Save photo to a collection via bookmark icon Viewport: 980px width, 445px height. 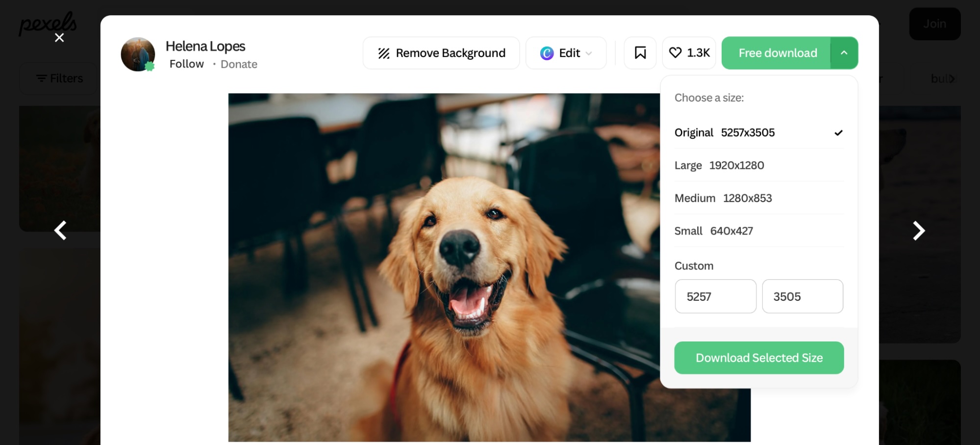click(640, 52)
